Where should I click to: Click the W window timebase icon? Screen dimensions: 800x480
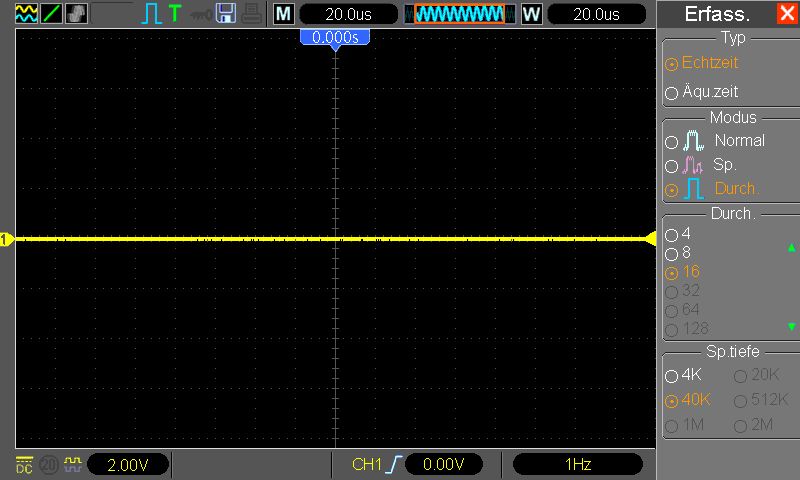click(x=531, y=14)
